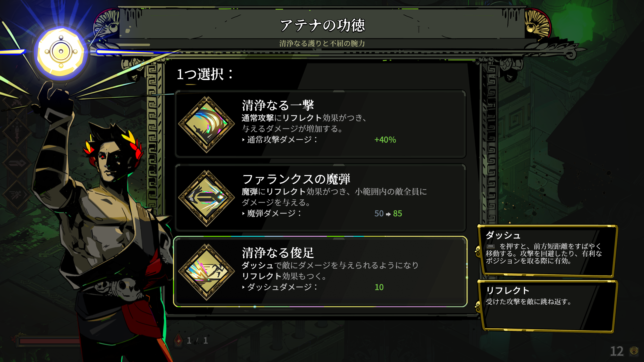Image resolution: width=644 pixels, height=362 pixels.
Task: Click the ダッシュ tooltip panel
Action: tap(547, 251)
